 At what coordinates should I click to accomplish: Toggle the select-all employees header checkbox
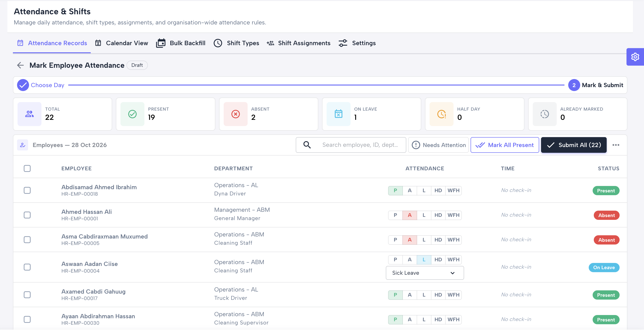point(27,168)
